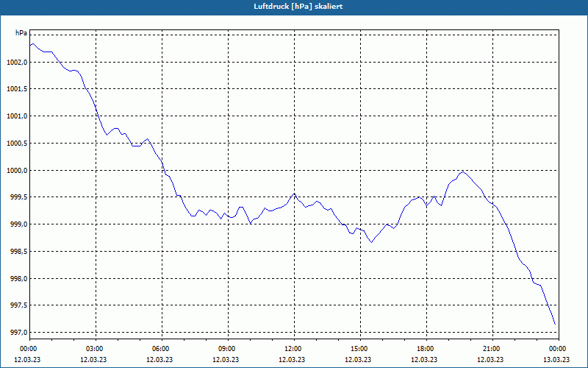
Task: Click the 1002,0 y-axis label
Action: tap(17, 63)
